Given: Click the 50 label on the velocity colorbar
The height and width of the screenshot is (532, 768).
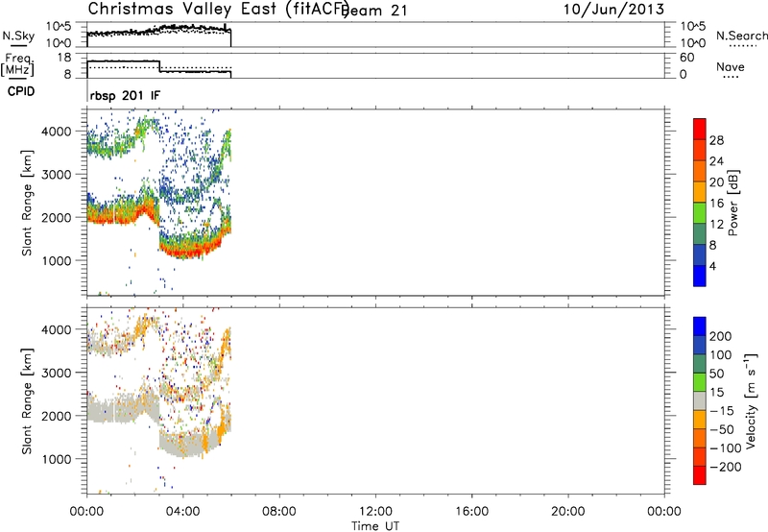Looking at the screenshot, I should (716, 374).
